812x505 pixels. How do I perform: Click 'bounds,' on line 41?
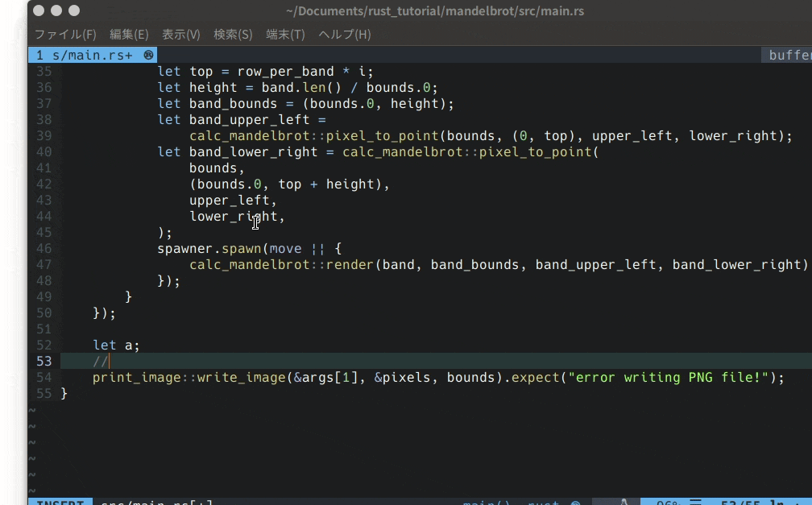217,168
